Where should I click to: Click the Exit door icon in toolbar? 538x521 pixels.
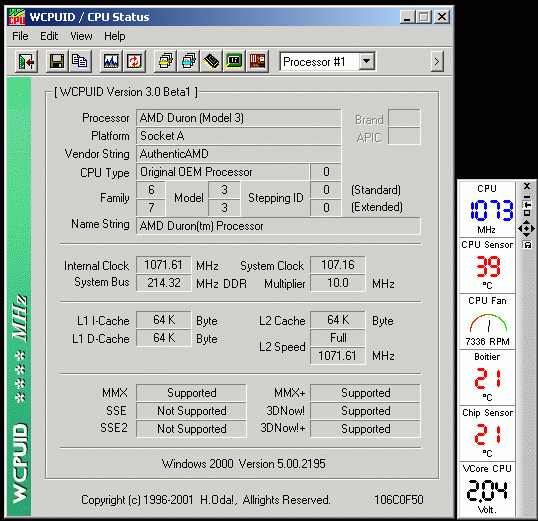click(26, 62)
